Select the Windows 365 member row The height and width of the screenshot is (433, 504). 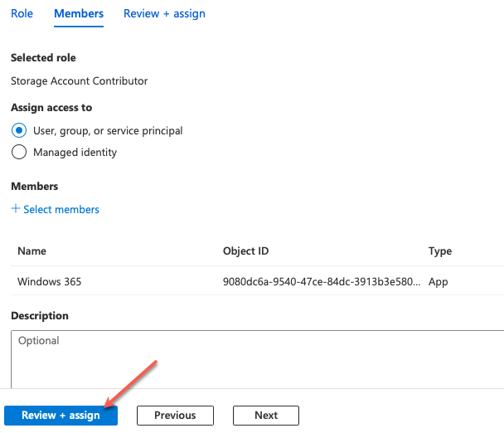click(x=258, y=281)
